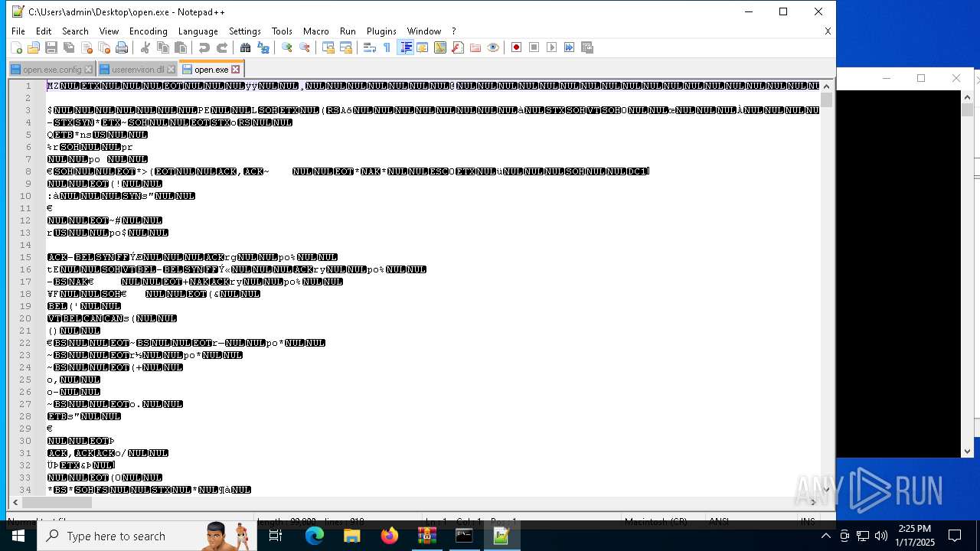Viewport: 980px width, 551px height.
Task: Open Microsoft Edge from the taskbar
Action: point(315,536)
